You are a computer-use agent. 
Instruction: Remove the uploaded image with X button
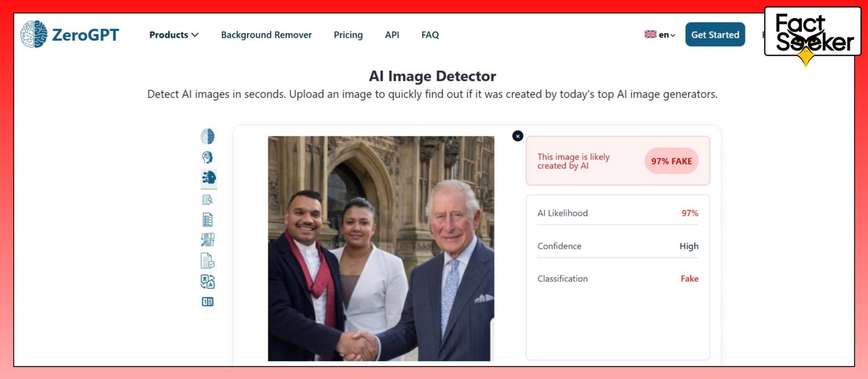tap(518, 136)
